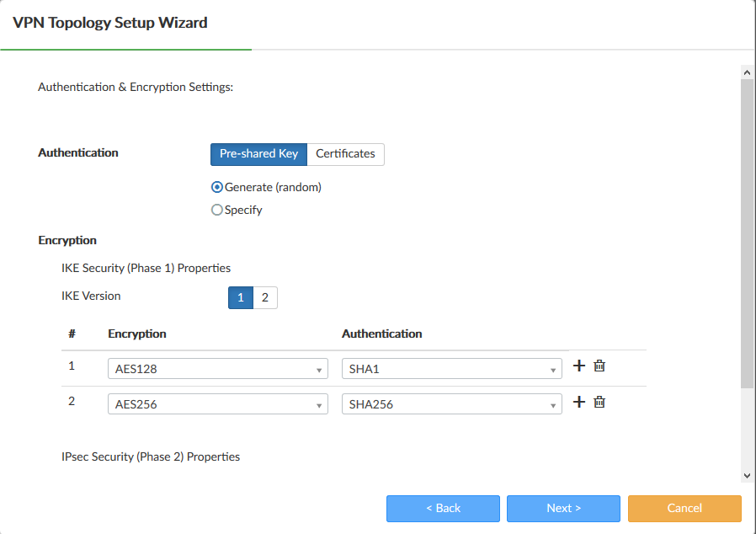Cancel the VPN Topology wizard
The image size is (756, 534).
click(684, 508)
